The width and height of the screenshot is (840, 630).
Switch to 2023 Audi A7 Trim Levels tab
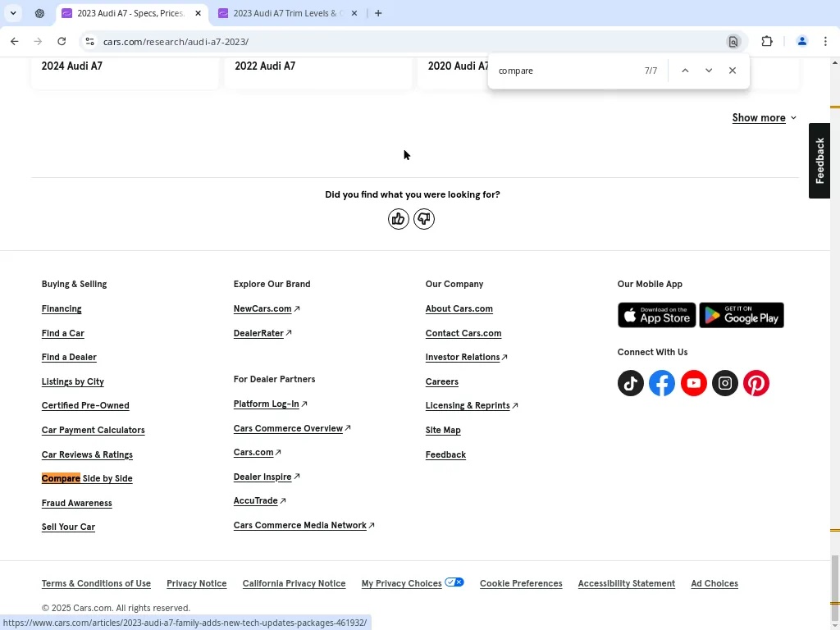click(288, 13)
